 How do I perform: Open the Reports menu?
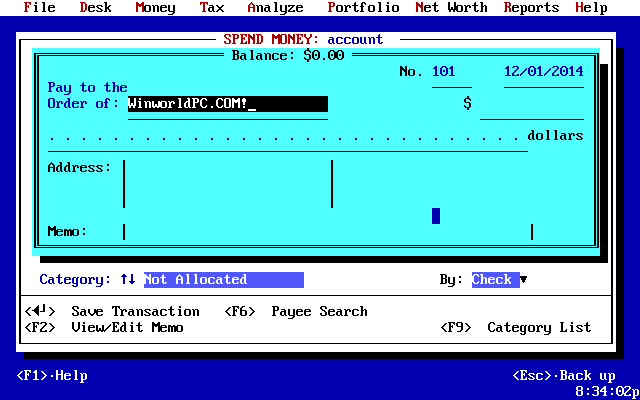point(531,7)
